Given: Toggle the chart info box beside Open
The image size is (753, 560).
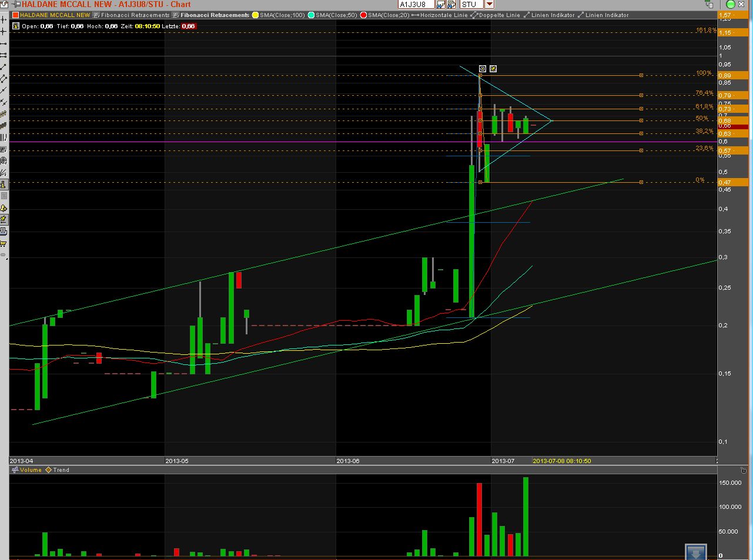Looking at the screenshot, I should 16,26.
